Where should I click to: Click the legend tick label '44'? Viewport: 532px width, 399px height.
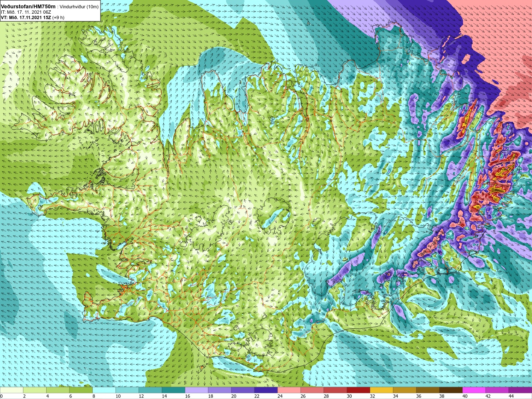pos(511,396)
